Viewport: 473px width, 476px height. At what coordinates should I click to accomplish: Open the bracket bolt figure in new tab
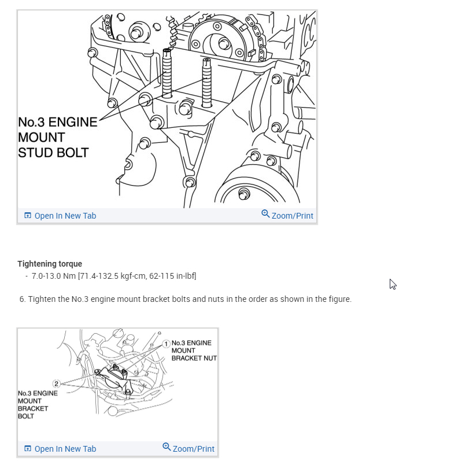[x=60, y=449]
